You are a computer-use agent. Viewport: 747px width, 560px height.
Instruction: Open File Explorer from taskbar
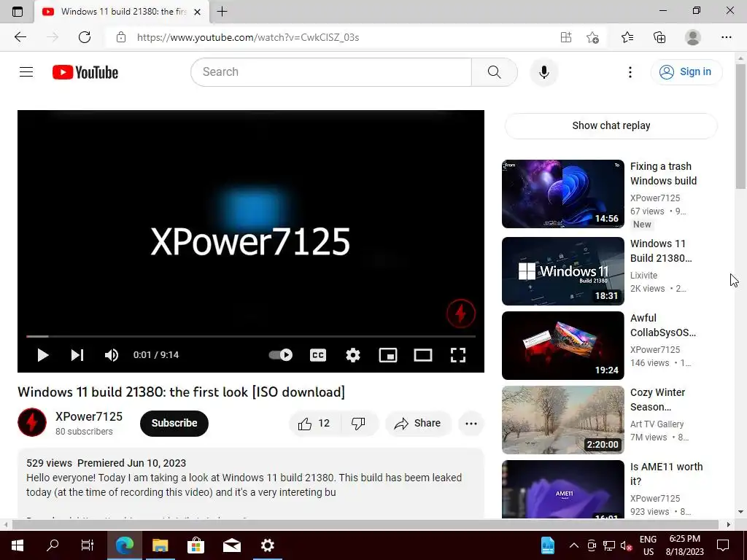coord(160,545)
